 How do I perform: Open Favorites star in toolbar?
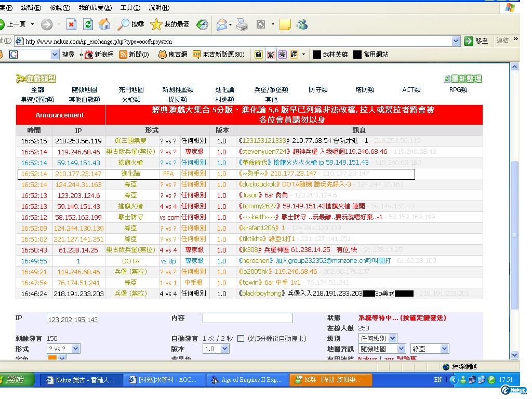[x=170, y=24]
